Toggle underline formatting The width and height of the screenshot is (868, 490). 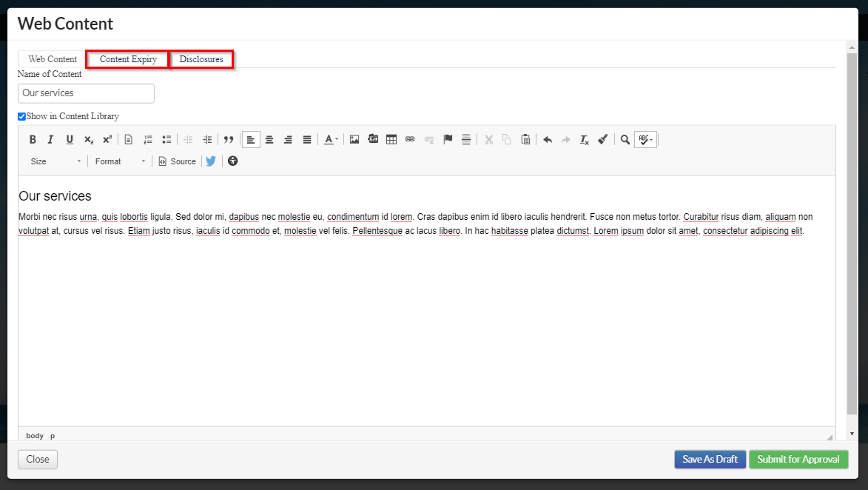70,140
